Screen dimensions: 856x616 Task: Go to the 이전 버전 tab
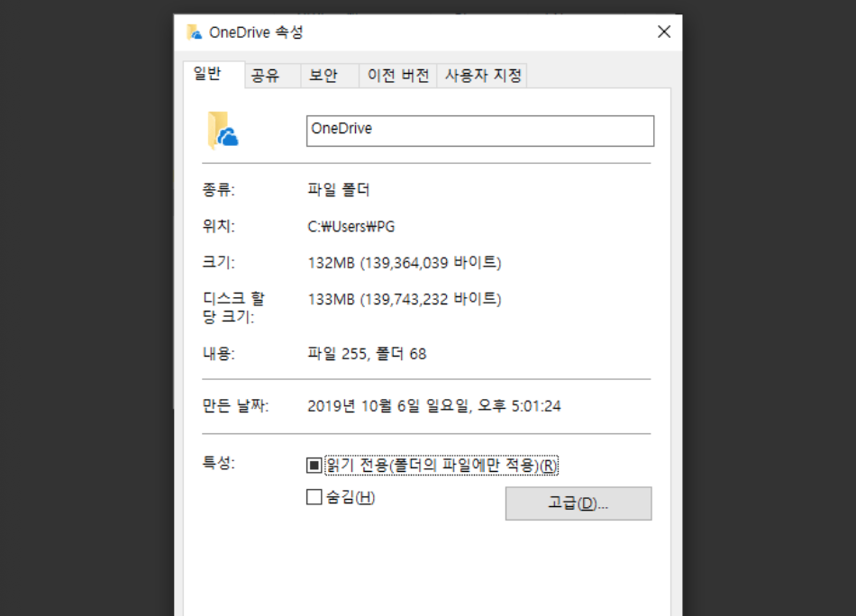click(x=398, y=76)
